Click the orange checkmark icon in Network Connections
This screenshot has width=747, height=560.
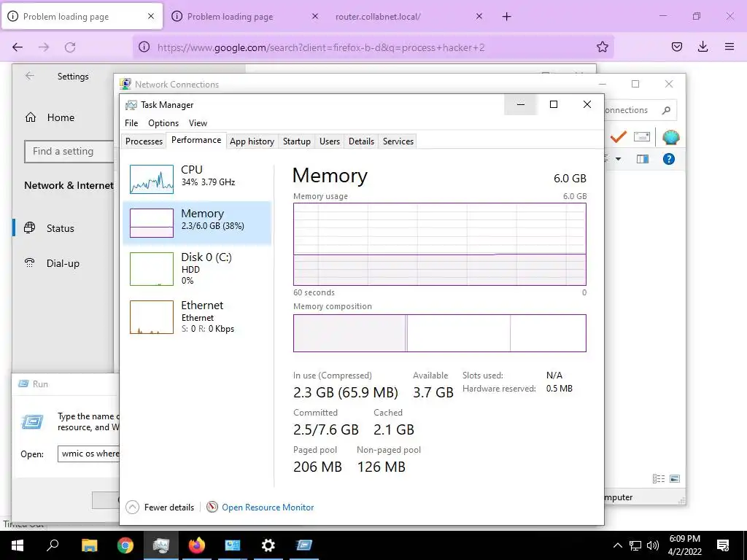pos(619,137)
